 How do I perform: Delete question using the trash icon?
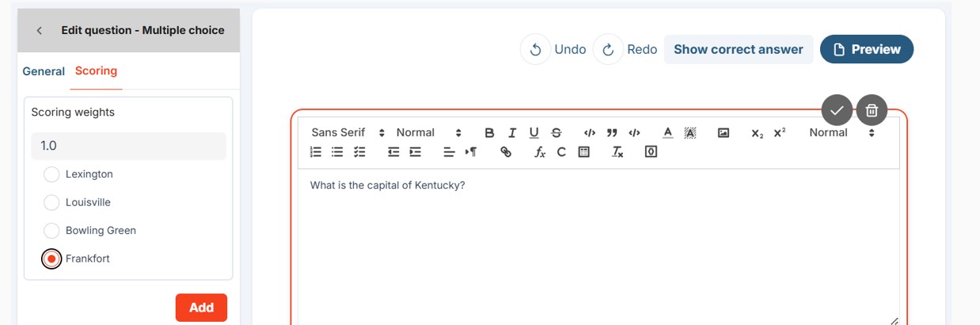872,110
